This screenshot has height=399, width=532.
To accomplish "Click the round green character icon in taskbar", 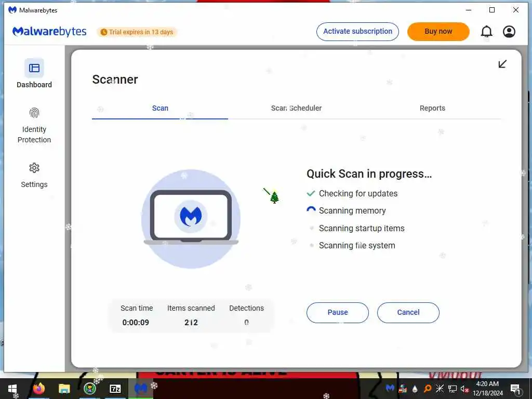I will coord(90,389).
